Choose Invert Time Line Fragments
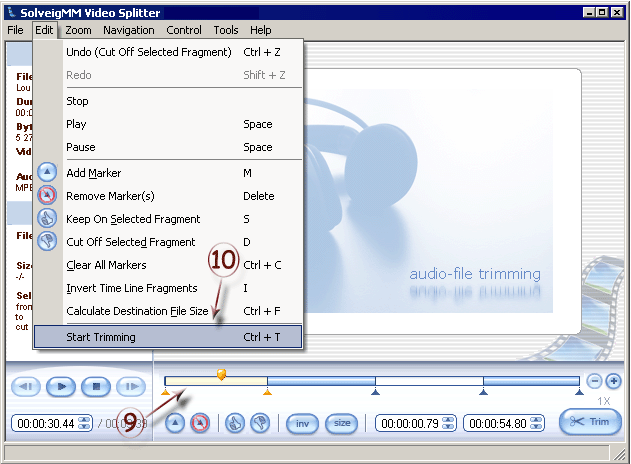Viewport: 631px width, 464px height. (x=168, y=288)
